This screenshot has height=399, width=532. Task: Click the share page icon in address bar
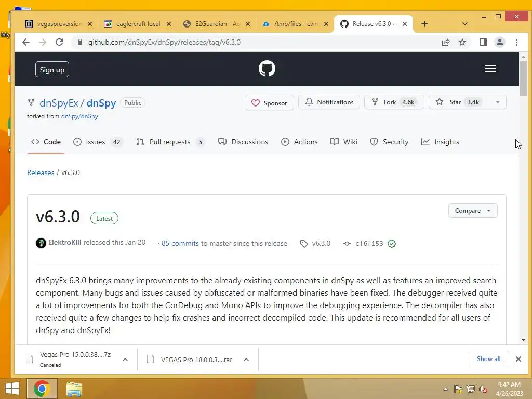(x=445, y=42)
